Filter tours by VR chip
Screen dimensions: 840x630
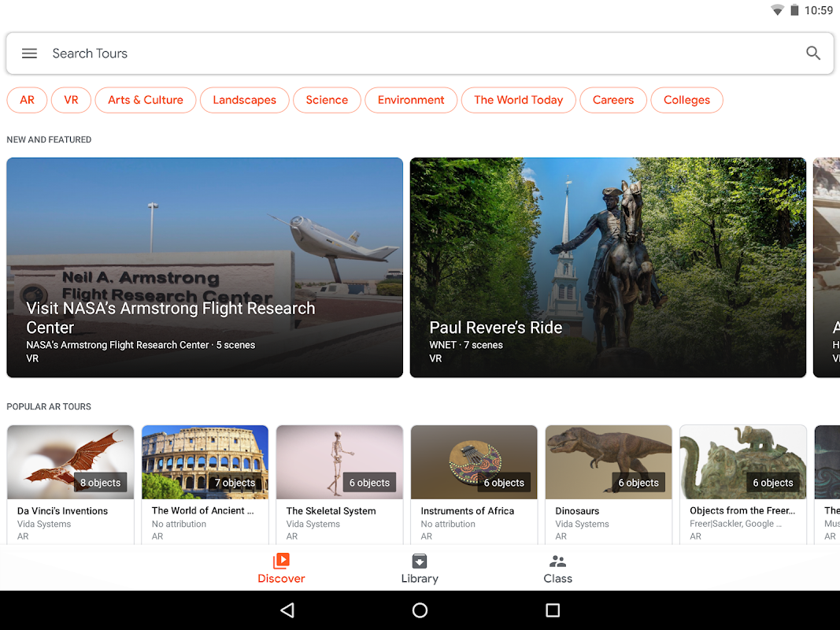coord(71,100)
